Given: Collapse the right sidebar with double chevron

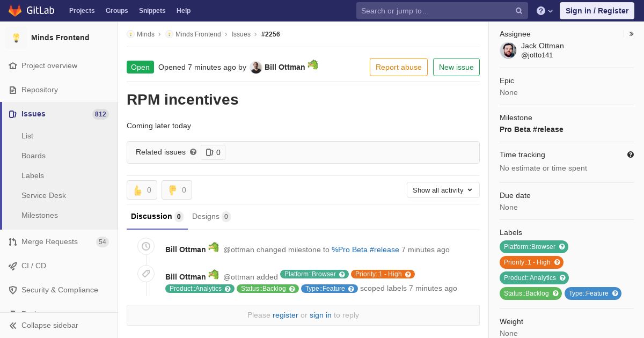Looking at the screenshot, I should pos(632,34).
